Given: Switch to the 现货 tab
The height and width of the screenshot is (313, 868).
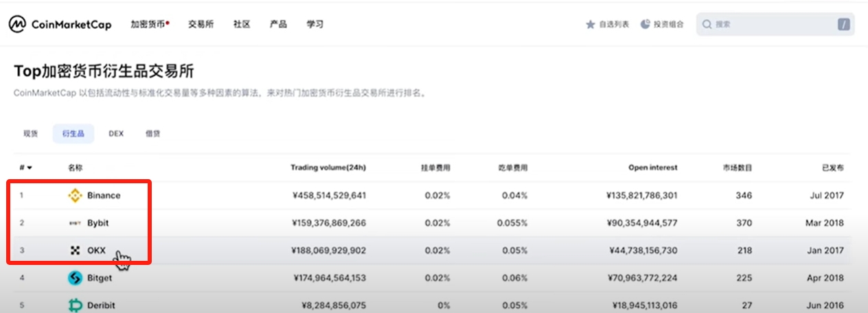Looking at the screenshot, I should pyautogui.click(x=31, y=134).
